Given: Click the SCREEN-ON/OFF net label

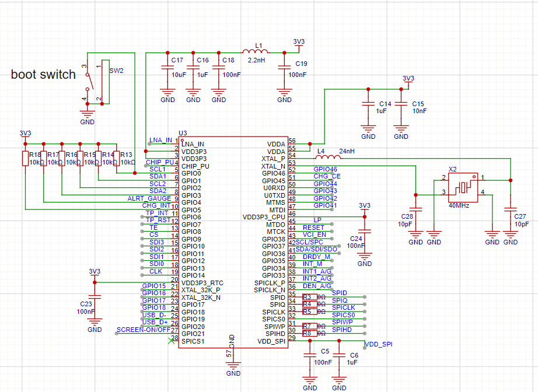Looking at the screenshot, I should coord(144,330).
